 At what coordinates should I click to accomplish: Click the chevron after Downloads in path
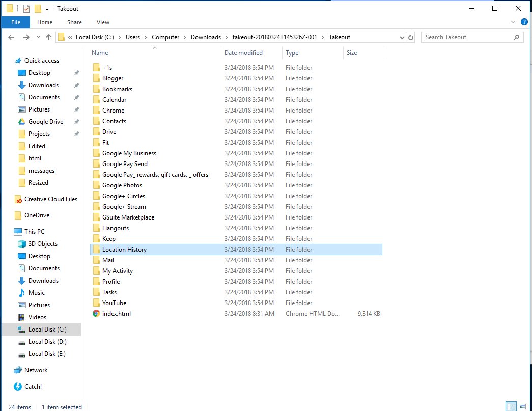point(227,37)
